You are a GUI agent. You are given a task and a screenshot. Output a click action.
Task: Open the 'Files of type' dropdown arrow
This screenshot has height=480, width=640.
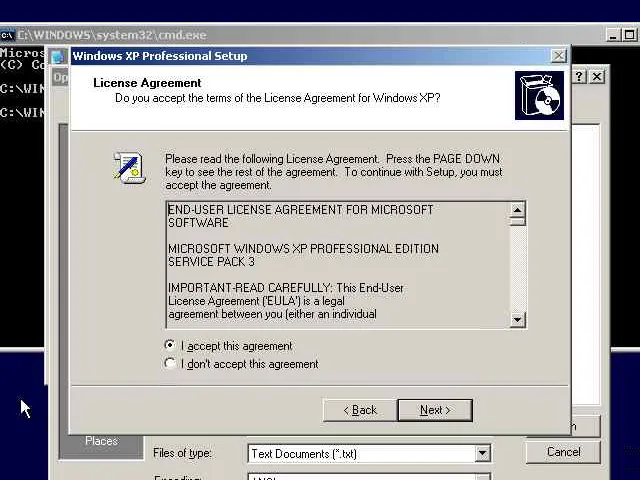click(482, 453)
